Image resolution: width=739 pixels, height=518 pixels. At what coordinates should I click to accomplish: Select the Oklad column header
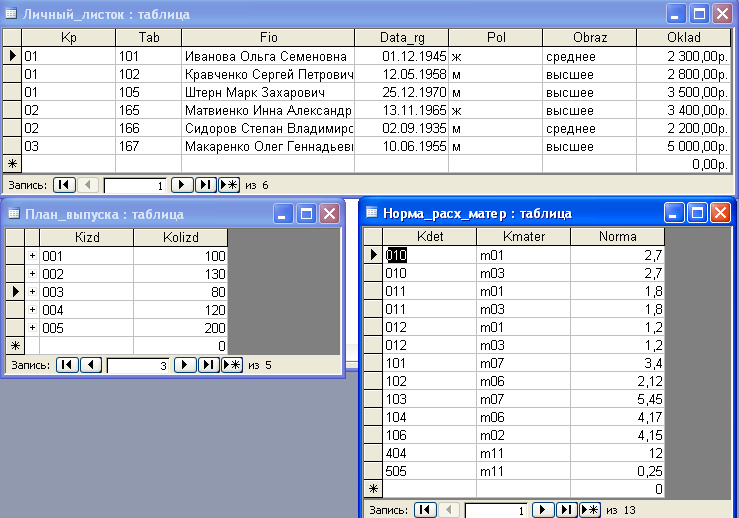pos(683,37)
